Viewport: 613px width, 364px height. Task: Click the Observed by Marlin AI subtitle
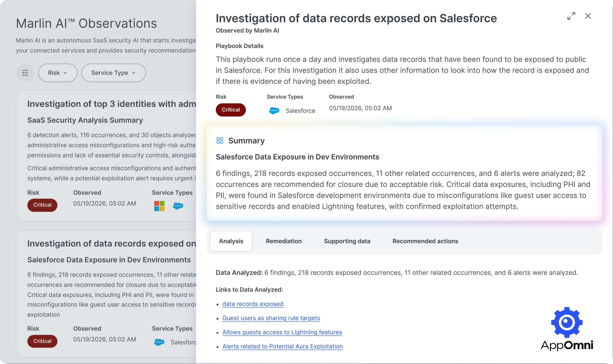(x=247, y=30)
